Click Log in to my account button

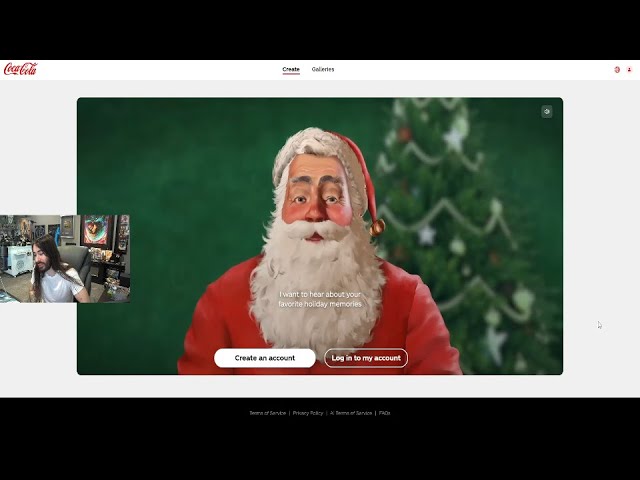366,358
